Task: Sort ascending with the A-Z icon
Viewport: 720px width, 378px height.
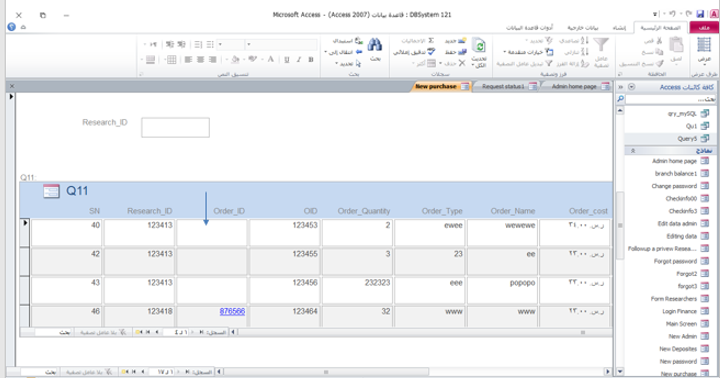Action: pyautogui.click(x=584, y=40)
